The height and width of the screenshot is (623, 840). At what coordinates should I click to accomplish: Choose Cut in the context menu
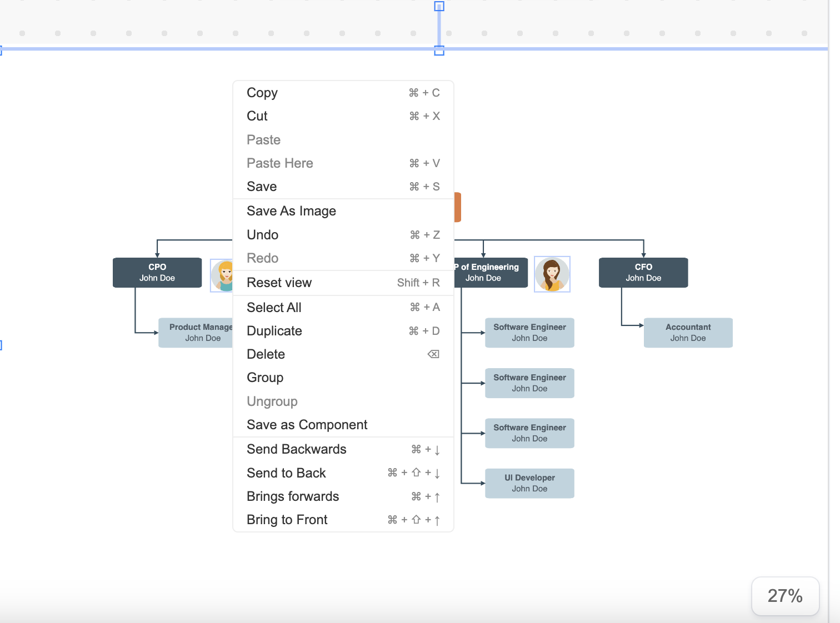pyautogui.click(x=257, y=116)
